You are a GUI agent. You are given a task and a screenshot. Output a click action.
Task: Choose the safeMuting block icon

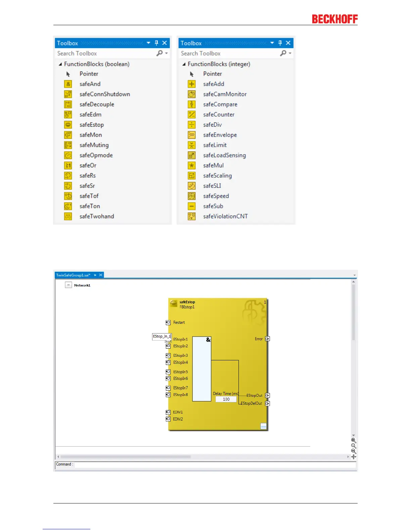[x=68, y=145]
